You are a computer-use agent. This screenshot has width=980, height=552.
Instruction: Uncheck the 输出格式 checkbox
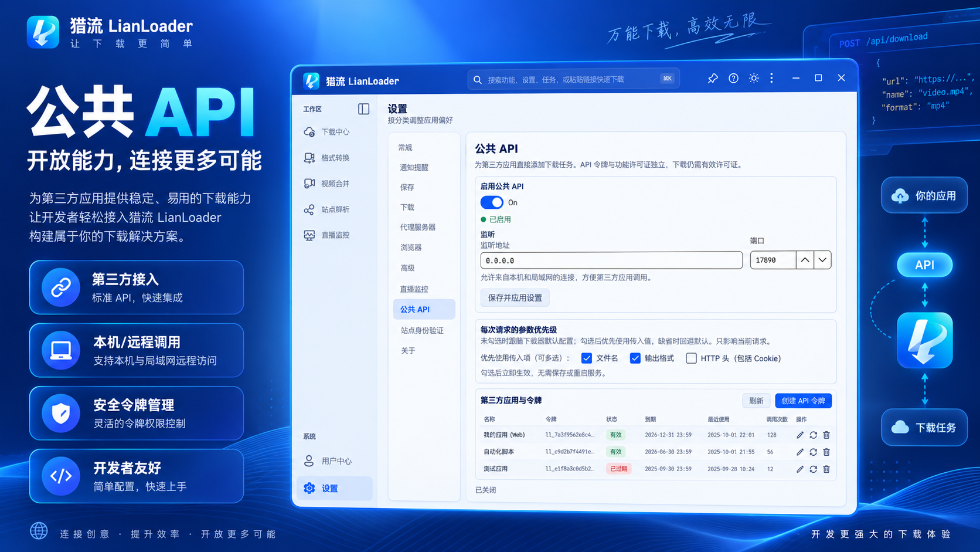coord(635,358)
